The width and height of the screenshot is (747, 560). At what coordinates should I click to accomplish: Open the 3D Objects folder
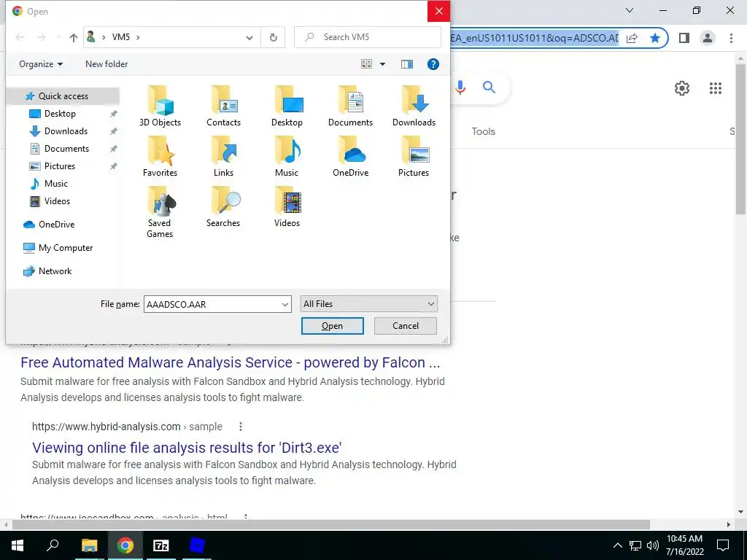160,106
